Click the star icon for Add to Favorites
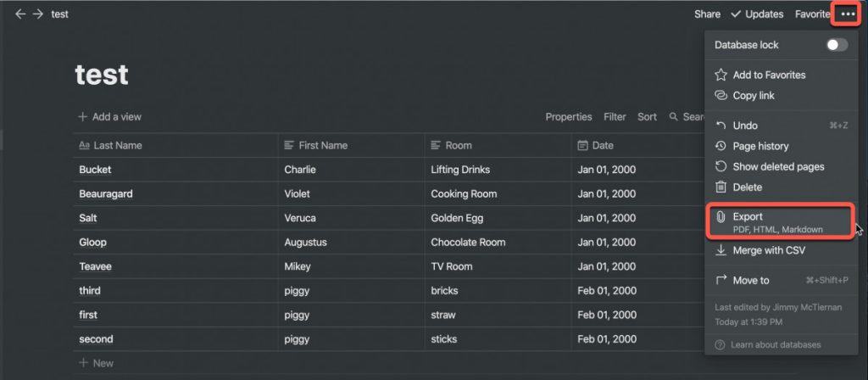 pos(721,75)
